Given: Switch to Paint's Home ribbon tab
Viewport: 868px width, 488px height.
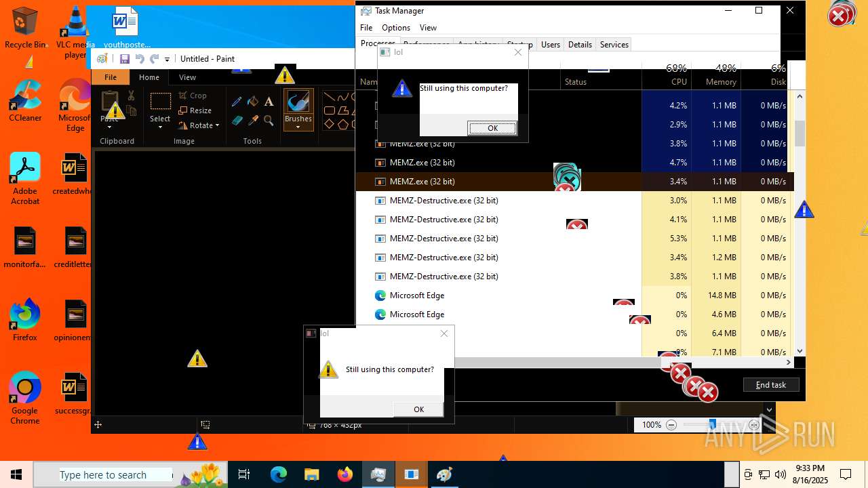Looking at the screenshot, I should (149, 77).
